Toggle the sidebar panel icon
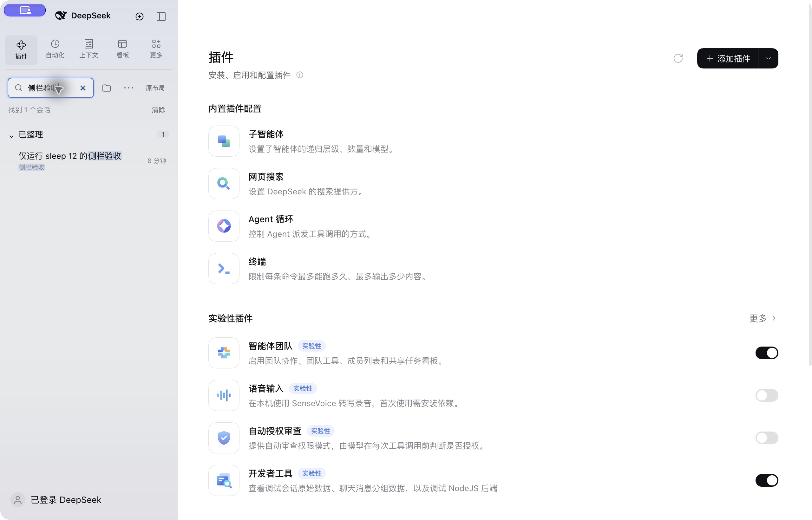Image resolution: width=812 pixels, height=520 pixels. coord(161,16)
